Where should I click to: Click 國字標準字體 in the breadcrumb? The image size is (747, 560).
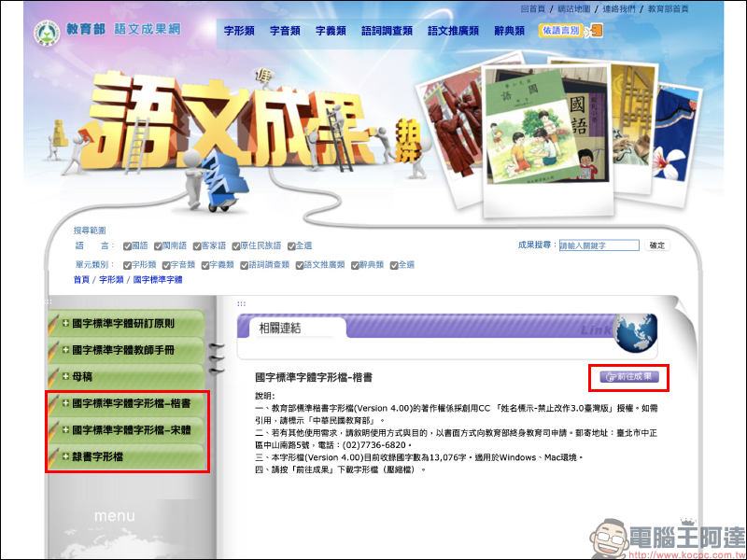pyautogui.click(x=158, y=279)
